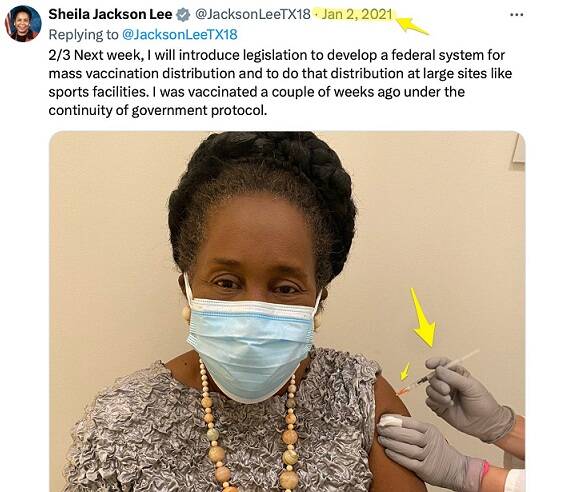
Task: Click the verified badge beside the name
Action: pyautogui.click(x=183, y=15)
